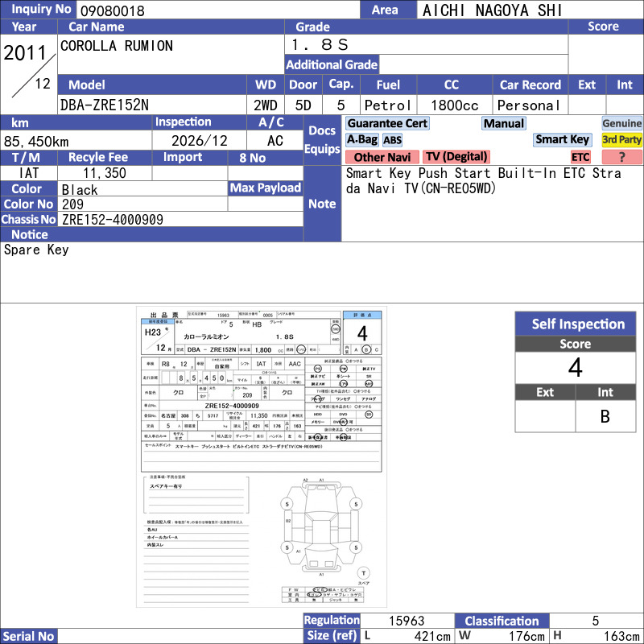Viewport: 644px width, 644px height.
Task: Click regulation number 15963
Action: point(407,621)
